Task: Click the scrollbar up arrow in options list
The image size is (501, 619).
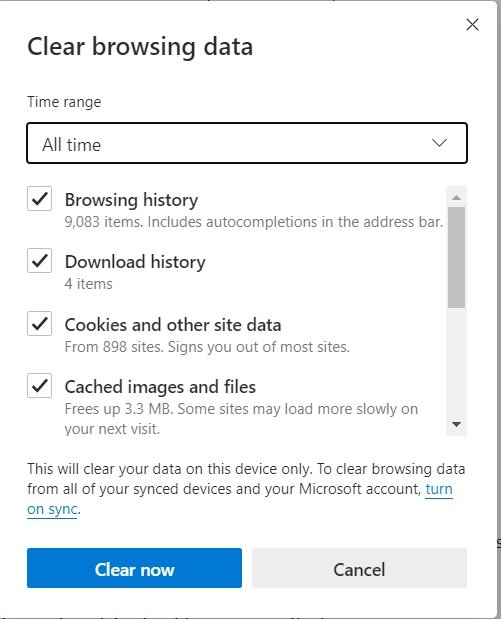Action: pos(456,197)
